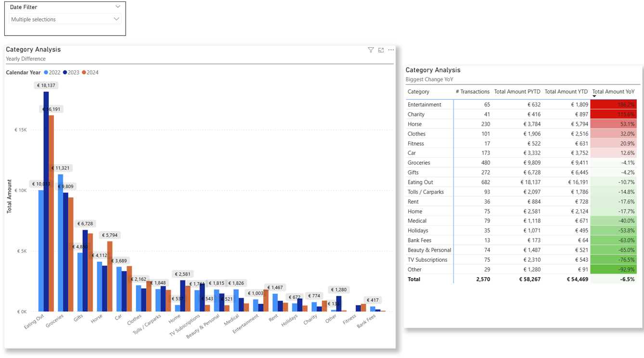Click the Total Amount YTD column header
The image size is (644, 358).
(x=566, y=91)
